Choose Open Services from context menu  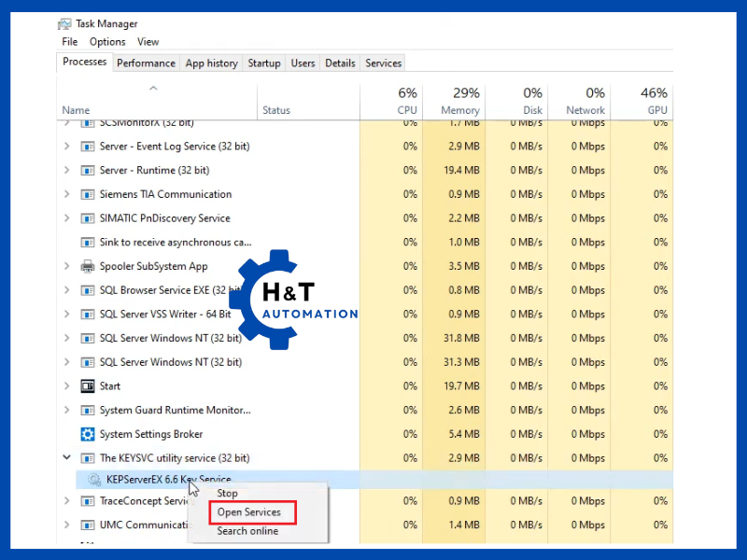click(x=248, y=512)
